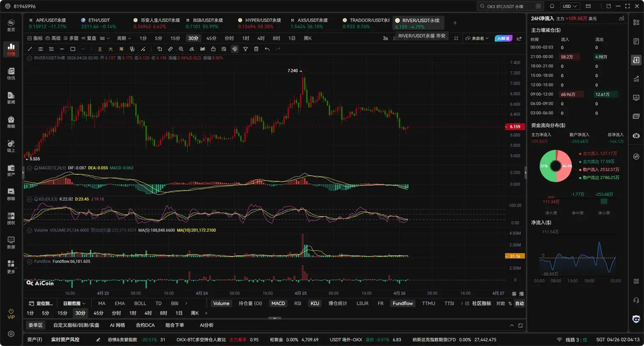Add a new symbol tab with plus

[455, 23]
